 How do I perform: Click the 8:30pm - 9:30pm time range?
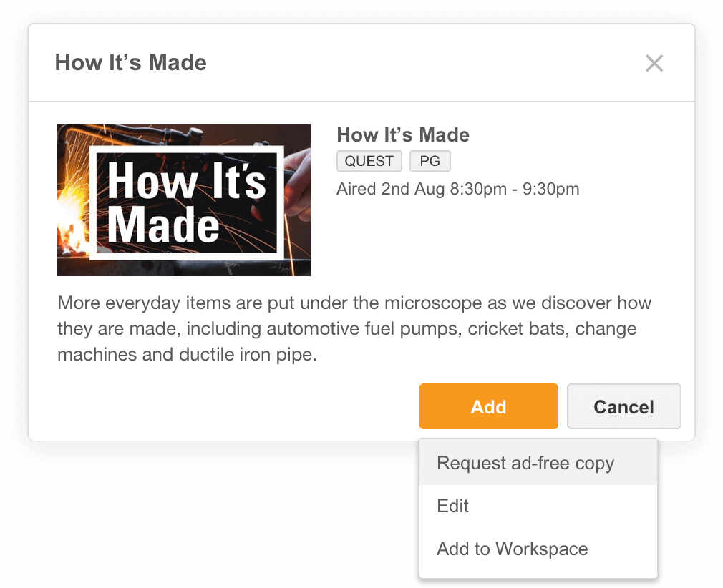(x=514, y=189)
